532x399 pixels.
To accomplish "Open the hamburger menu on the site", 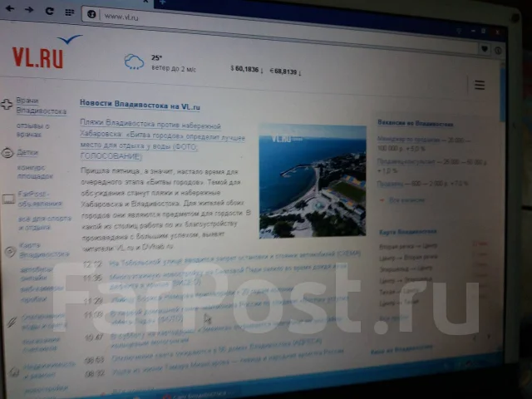I will click(480, 85).
